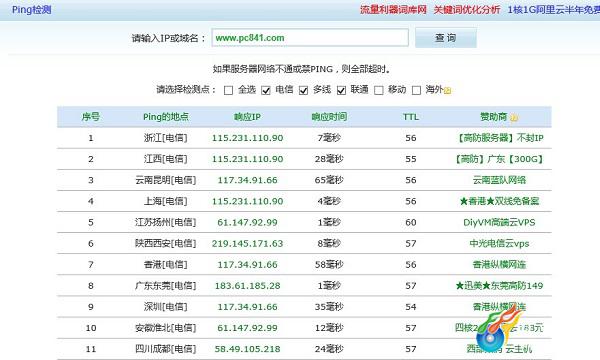Click IP 115.231.110.90 in the 江西 row
600x360 pixels.
[x=248, y=159]
